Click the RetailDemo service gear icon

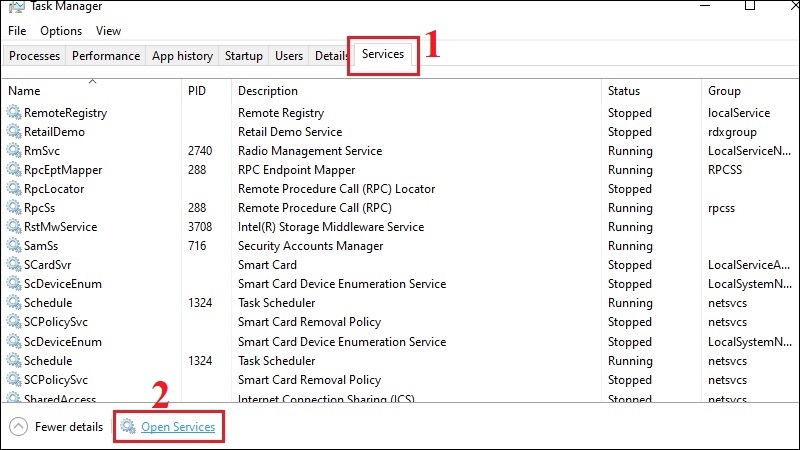pos(14,131)
